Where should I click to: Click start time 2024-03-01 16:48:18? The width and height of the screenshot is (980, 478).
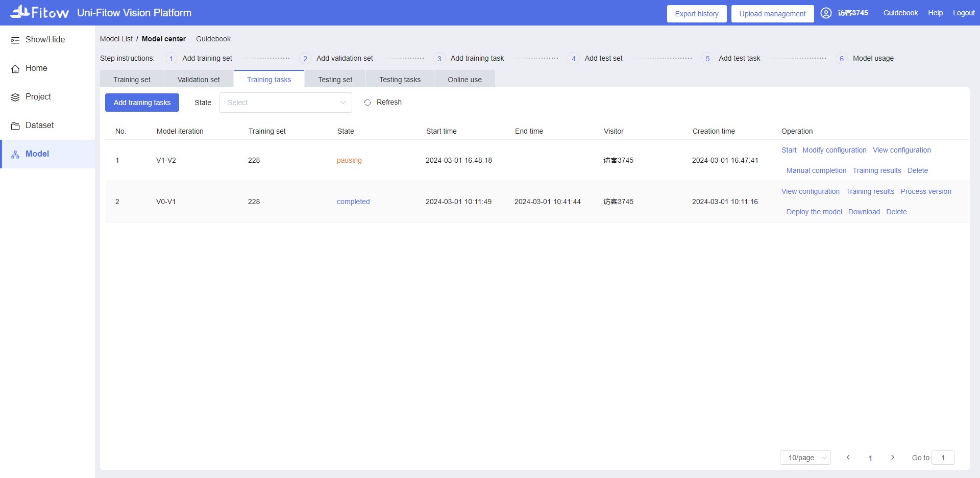[x=459, y=160]
